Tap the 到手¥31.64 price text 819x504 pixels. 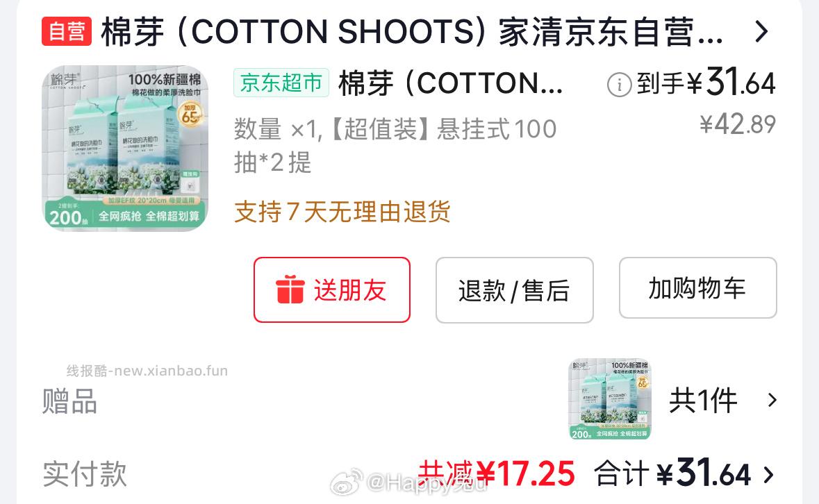pyautogui.click(x=706, y=83)
